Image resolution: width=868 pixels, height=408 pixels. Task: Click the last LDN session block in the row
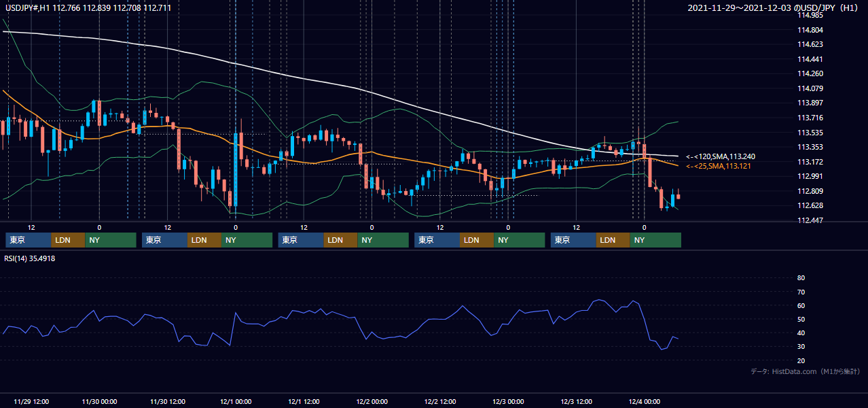(x=614, y=240)
